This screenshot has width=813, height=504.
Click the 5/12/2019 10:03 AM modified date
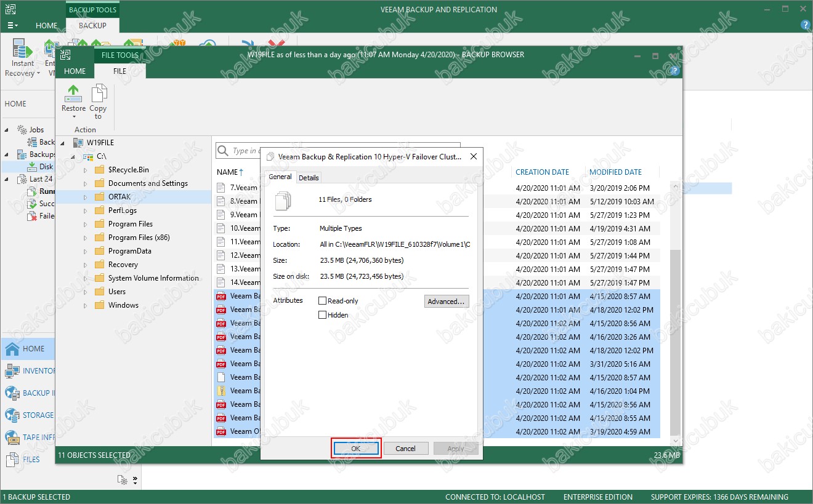pos(621,202)
